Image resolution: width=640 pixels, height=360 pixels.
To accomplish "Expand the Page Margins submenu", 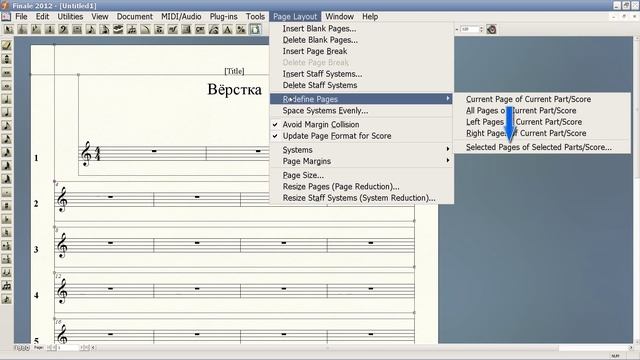I will (x=361, y=161).
